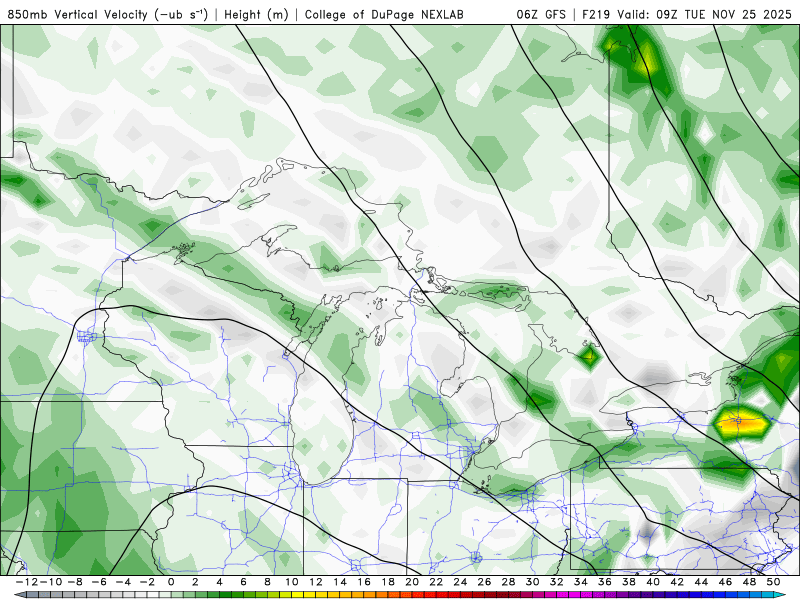The height and width of the screenshot is (600, 800).
Task: Click the '-12' legend value
Action: [26, 582]
